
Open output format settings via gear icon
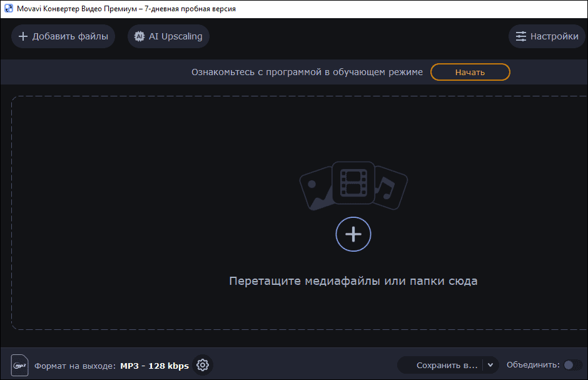point(203,365)
